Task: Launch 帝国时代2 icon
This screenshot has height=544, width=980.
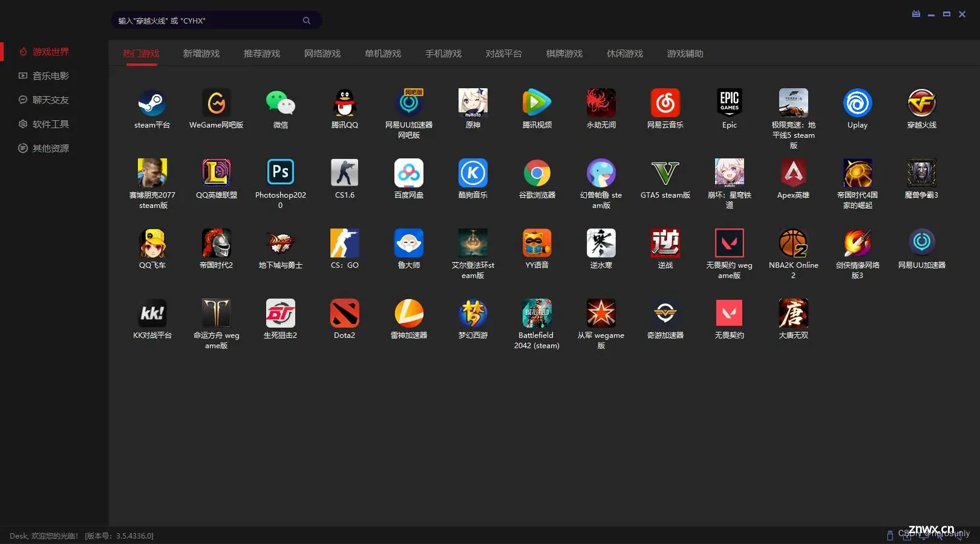Action: pos(216,244)
